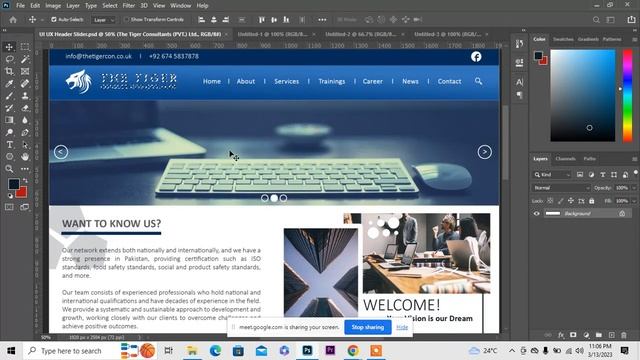Click the Hide link in sharing bar
The image size is (640, 360).
coord(402,327)
